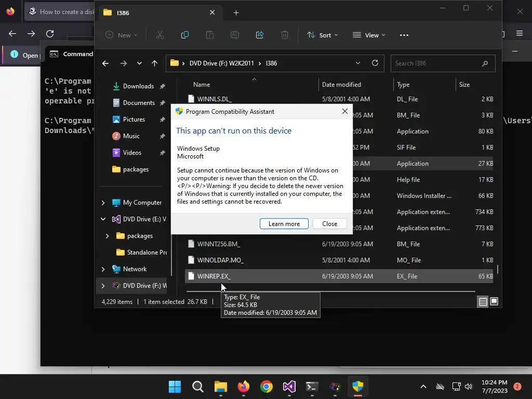Image resolution: width=532 pixels, height=399 pixels.
Task: Open the terminal app on the taskbar
Action: [312, 387]
